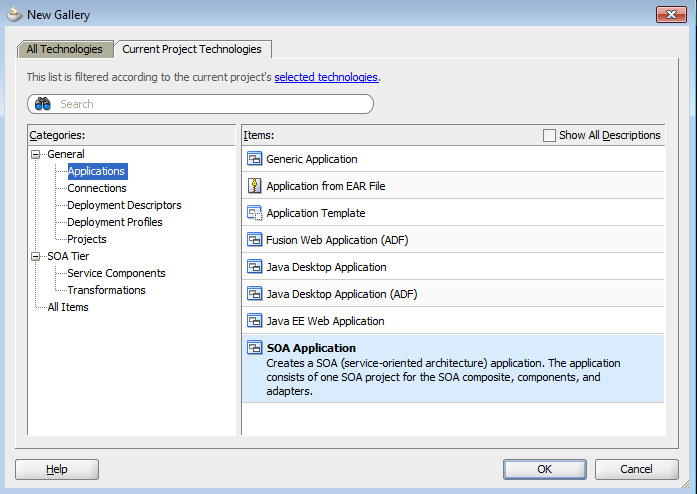Click the Generic Application icon
The image size is (697, 494).
pyautogui.click(x=254, y=159)
